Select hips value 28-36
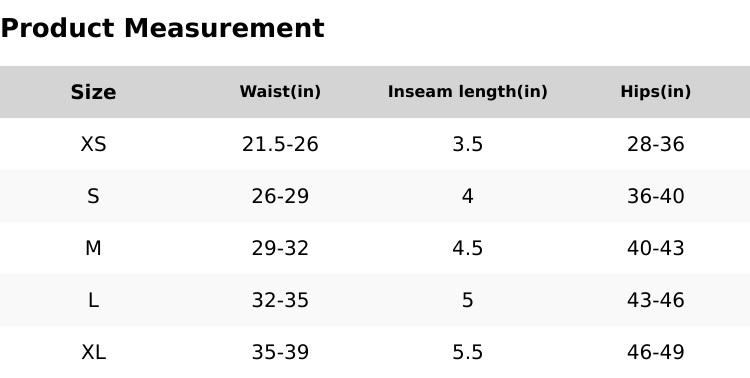The height and width of the screenshot is (378, 750). coord(656,144)
